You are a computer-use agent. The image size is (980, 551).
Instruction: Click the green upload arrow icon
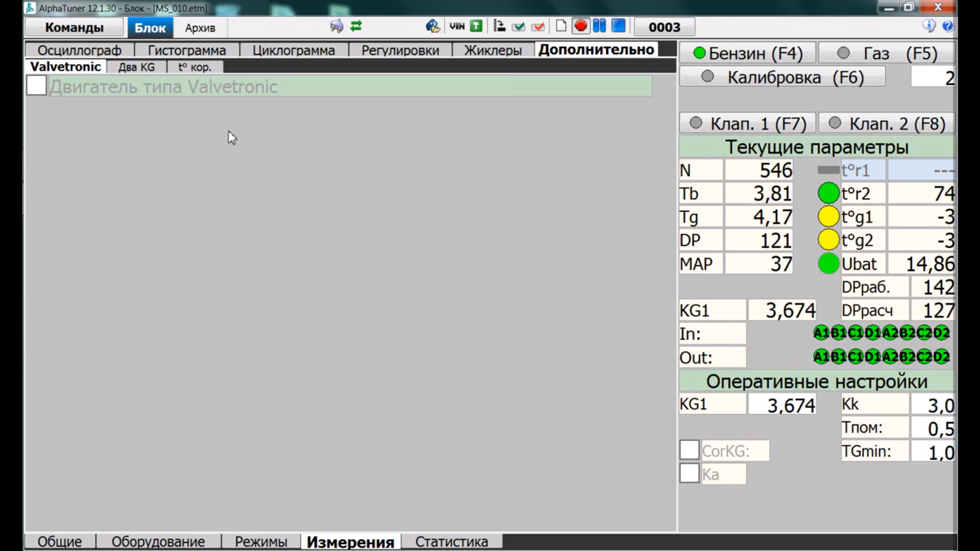(x=476, y=26)
